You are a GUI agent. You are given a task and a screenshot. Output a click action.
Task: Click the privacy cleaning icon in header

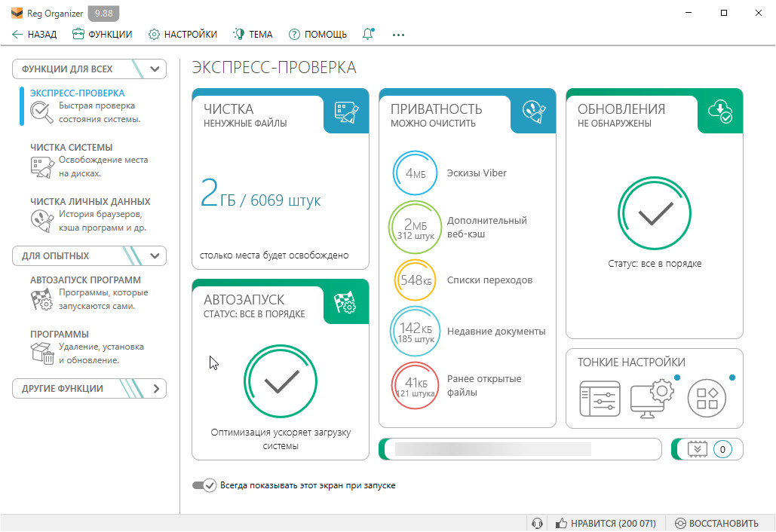(534, 112)
